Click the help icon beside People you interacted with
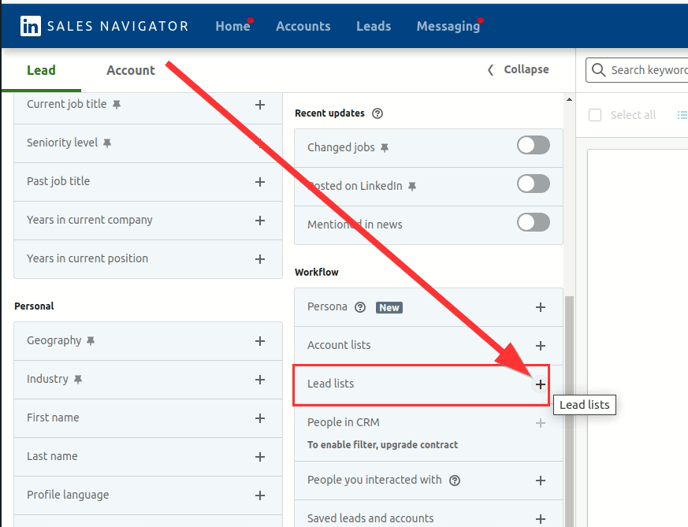The image size is (688, 527). pyautogui.click(x=455, y=480)
